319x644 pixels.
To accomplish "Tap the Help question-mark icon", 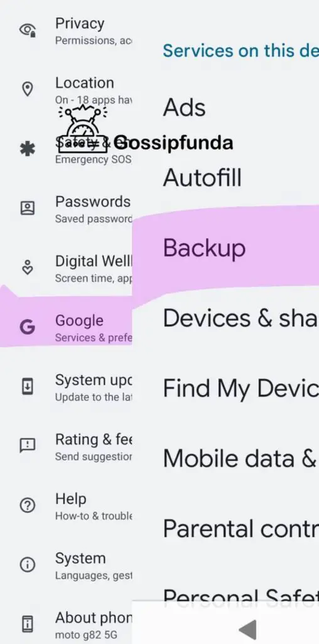I will point(28,506).
